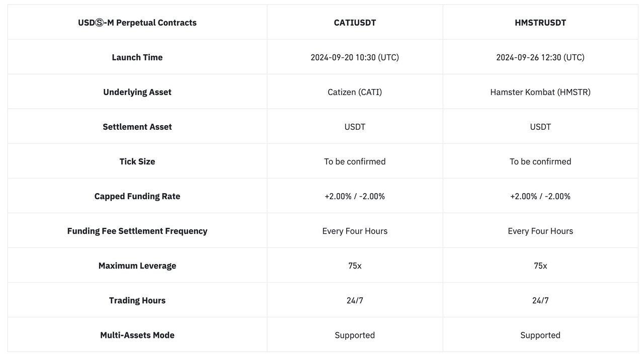The height and width of the screenshot is (357, 644).
Task: Select Supported Multi-Assets Mode under CATIUSDT
Action: pos(355,335)
